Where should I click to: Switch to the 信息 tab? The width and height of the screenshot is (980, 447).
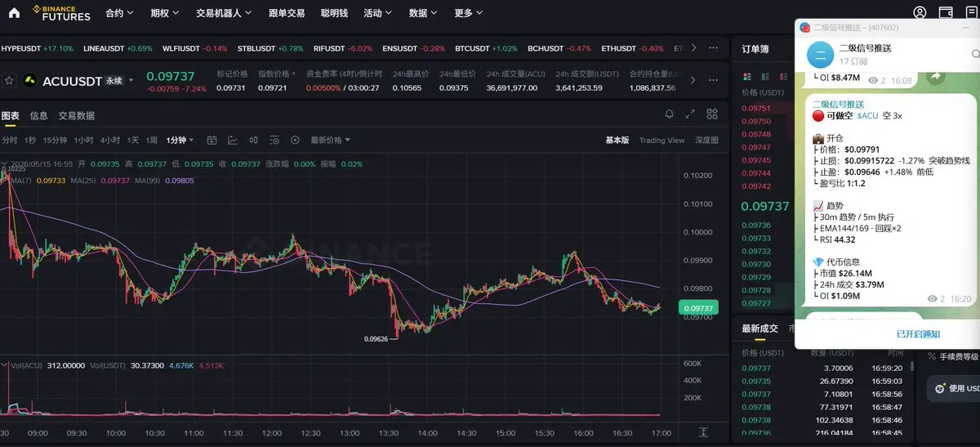38,115
